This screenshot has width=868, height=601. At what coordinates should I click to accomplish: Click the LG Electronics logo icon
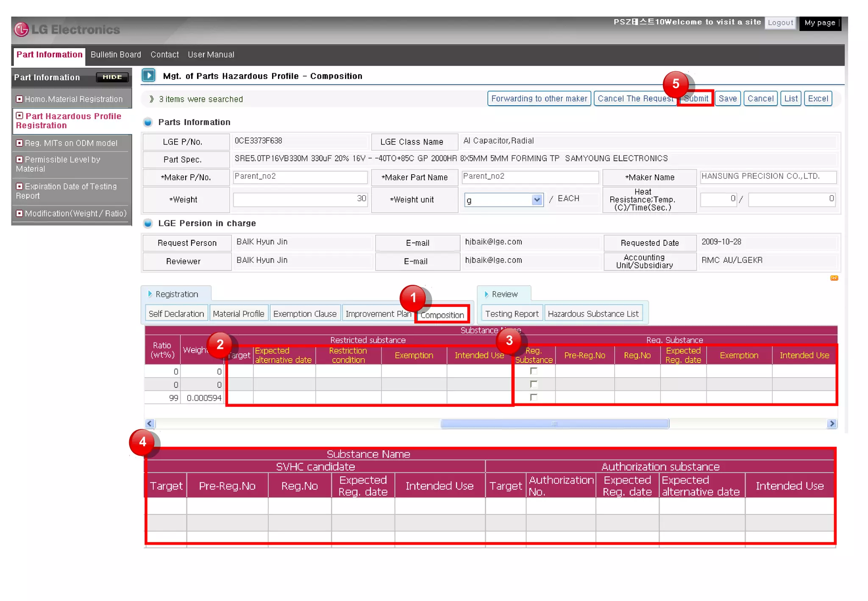click(21, 30)
